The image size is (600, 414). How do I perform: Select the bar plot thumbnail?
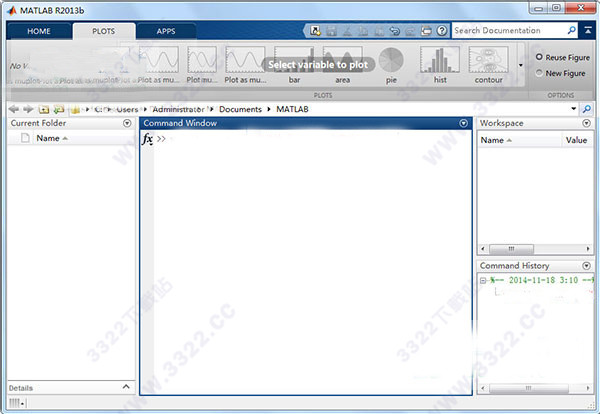[x=294, y=65]
